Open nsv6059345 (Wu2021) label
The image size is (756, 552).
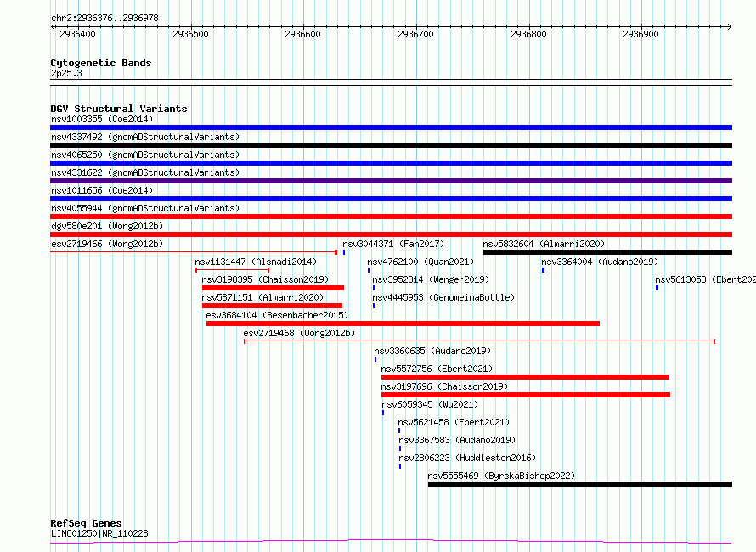tap(430, 404)
